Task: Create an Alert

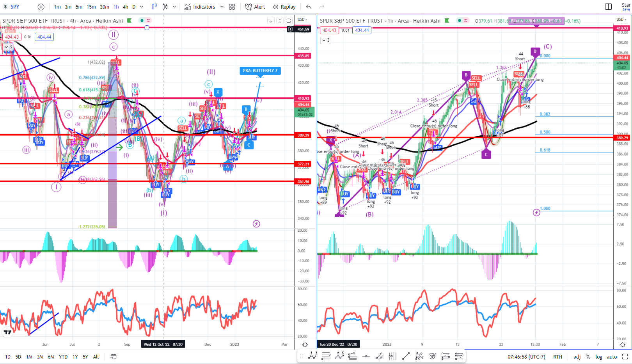Action: tap(255, 7)
